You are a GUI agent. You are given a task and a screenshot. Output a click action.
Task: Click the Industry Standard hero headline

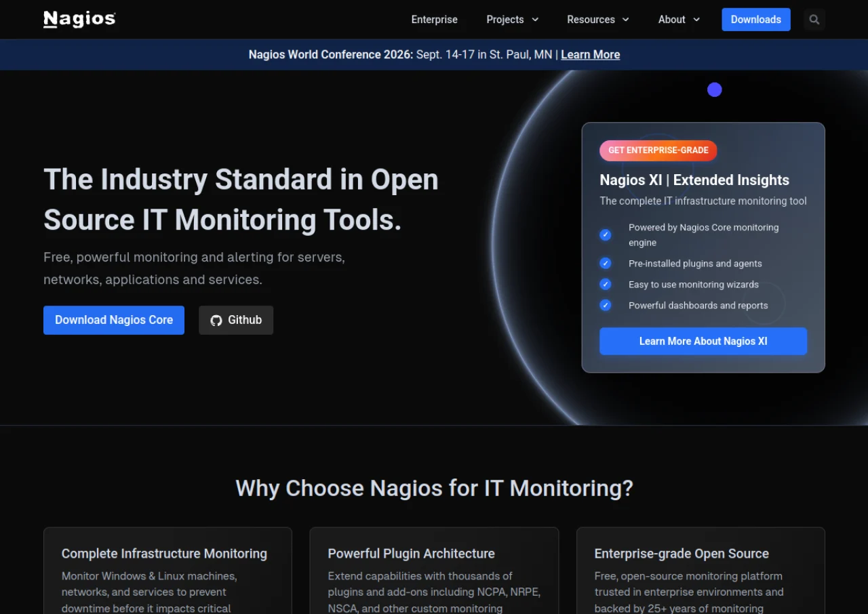pos(241,199)
